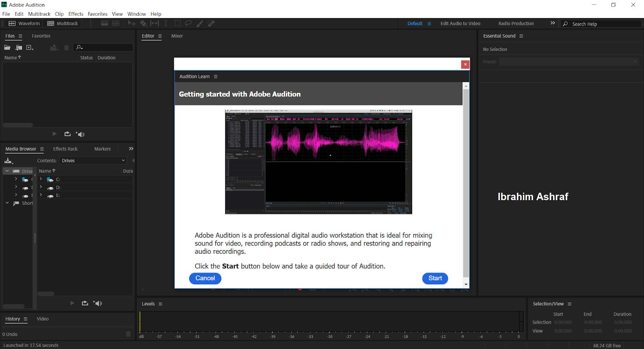Viewport: 644px width, 349px height.
Task: Toggle the Spectral Pitch Display
Action: pyautogui.click(x=116, y=23)
